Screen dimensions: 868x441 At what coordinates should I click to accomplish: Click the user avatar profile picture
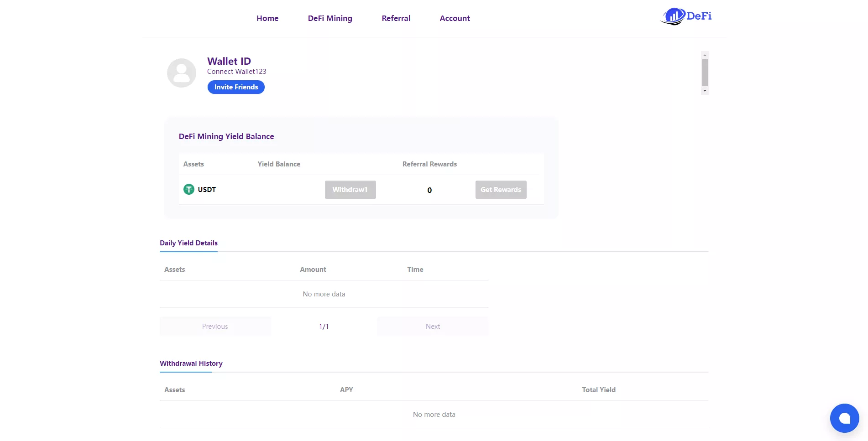tap(182, 73)
